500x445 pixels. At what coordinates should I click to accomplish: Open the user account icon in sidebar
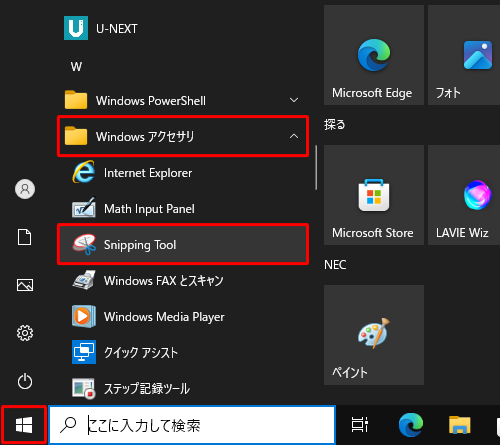click(25, 189)
